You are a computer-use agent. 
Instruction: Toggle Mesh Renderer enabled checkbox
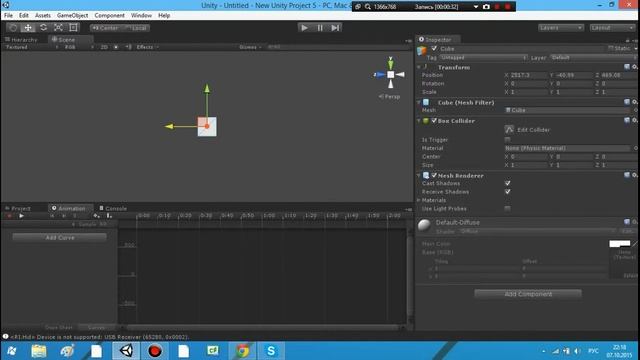point(434,176)
